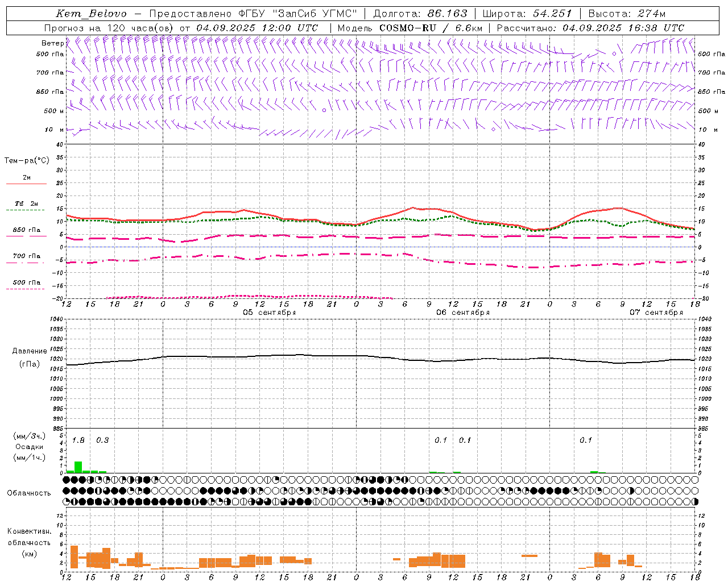
Task: Click the 500 гПа temperature legend entry
Action: click(x=27, y=282)
